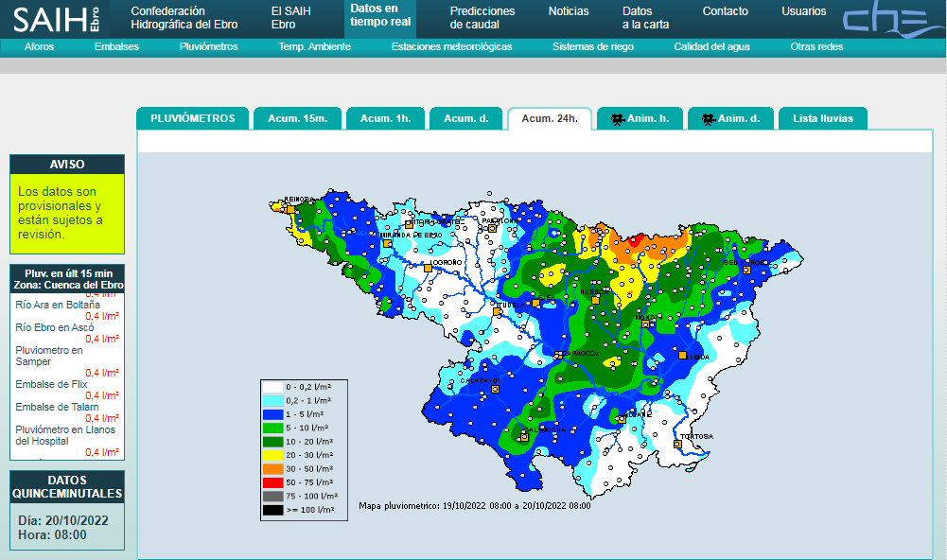
Task: Click the 20 - 30 l/m² yellow legend swatch
Action: tap(273, 456)
